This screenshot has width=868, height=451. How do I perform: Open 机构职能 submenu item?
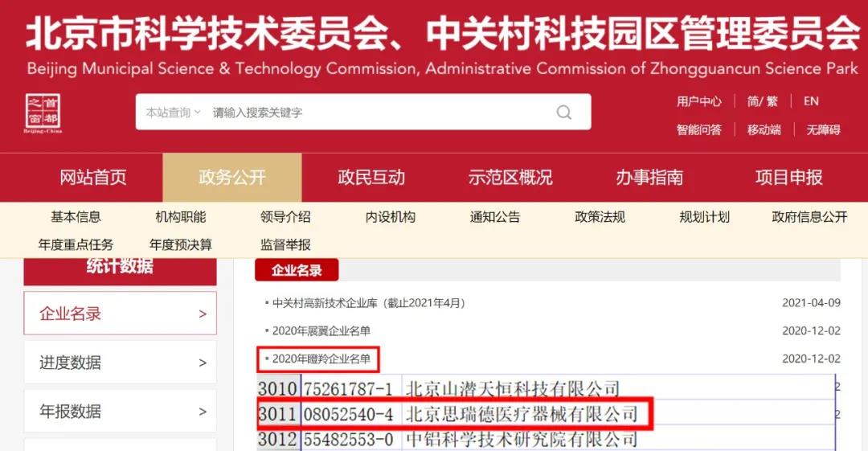tap(181, 217)
